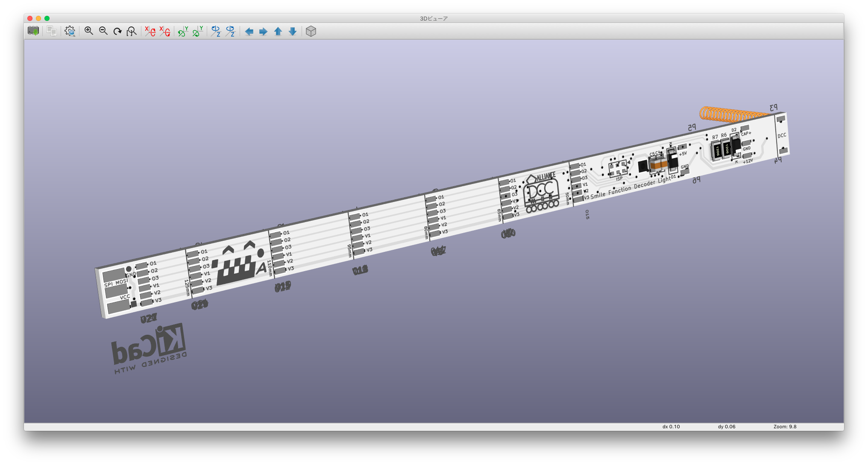
Task: Click the Reload board icon
Action: (33, 31)
